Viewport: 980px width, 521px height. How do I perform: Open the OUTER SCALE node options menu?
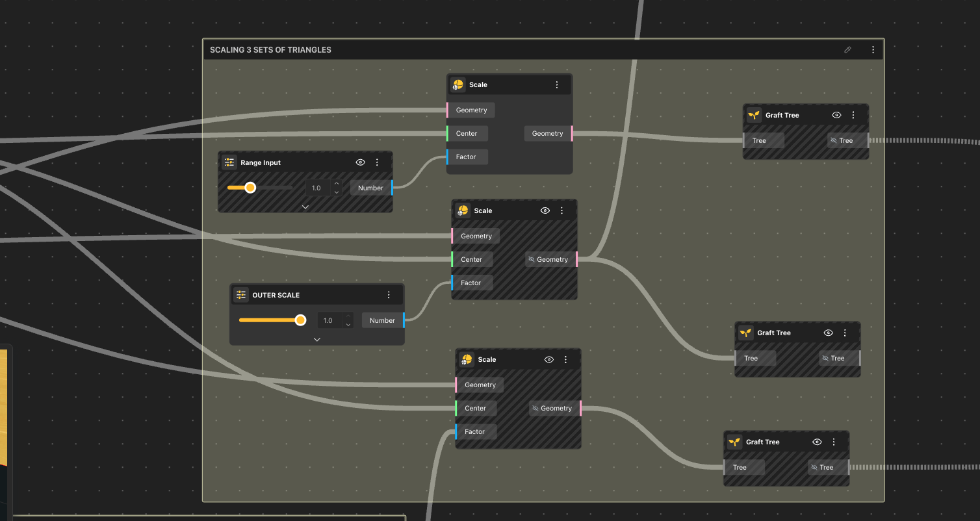[389, 295]
